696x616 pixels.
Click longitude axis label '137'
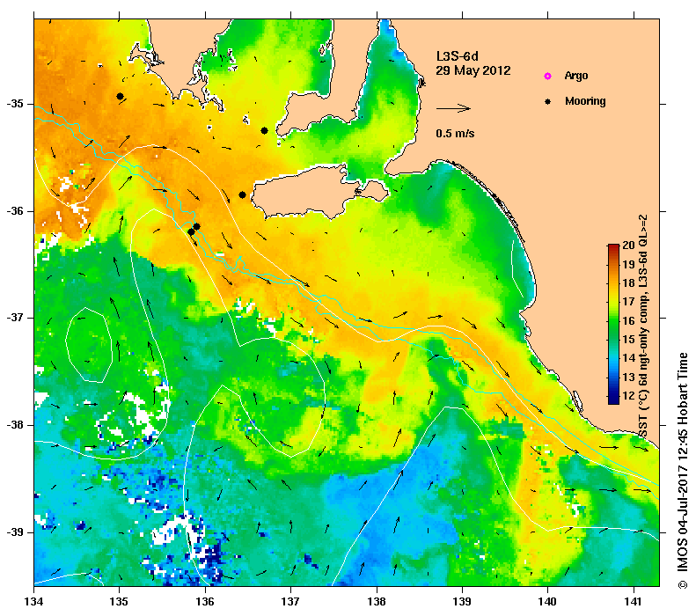click(290, 602)
